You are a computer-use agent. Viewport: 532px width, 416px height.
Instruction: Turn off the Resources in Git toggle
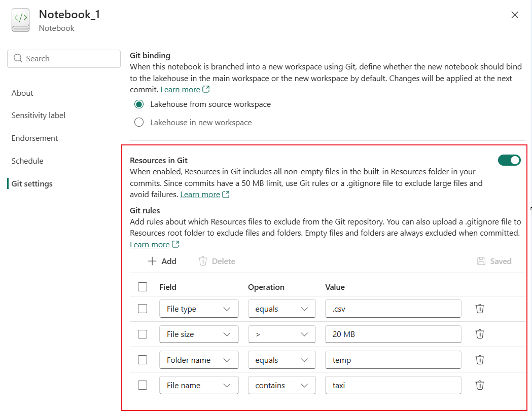click(x=509, y=160)
